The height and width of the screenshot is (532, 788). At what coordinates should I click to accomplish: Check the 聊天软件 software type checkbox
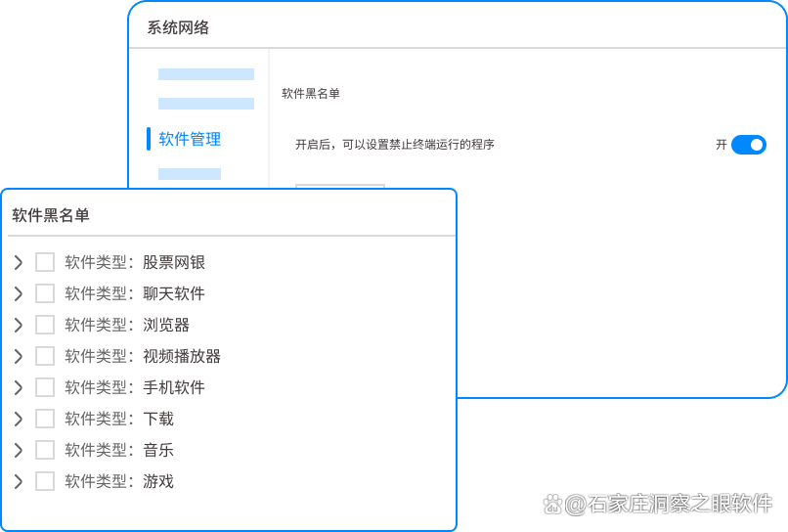(45, 293)
